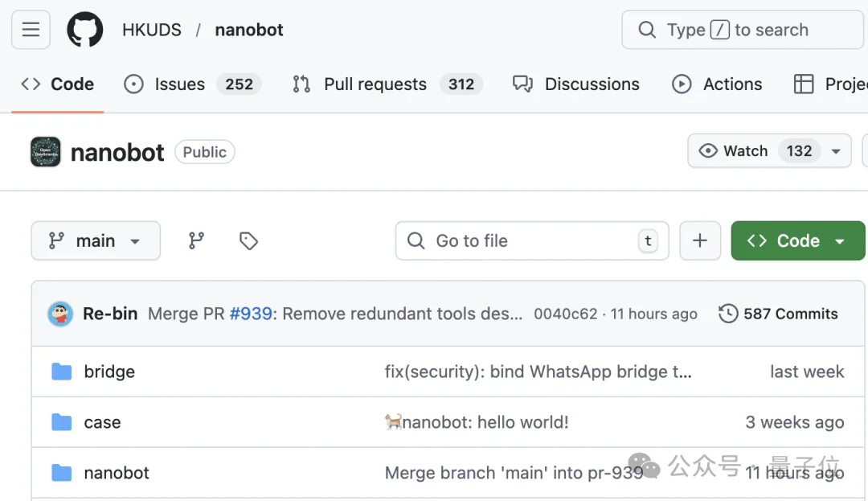Image resolution: width=868 pixels, height=501 pixels.
Task: Click the HKUDS owner link
Action: tap(152, 31)
